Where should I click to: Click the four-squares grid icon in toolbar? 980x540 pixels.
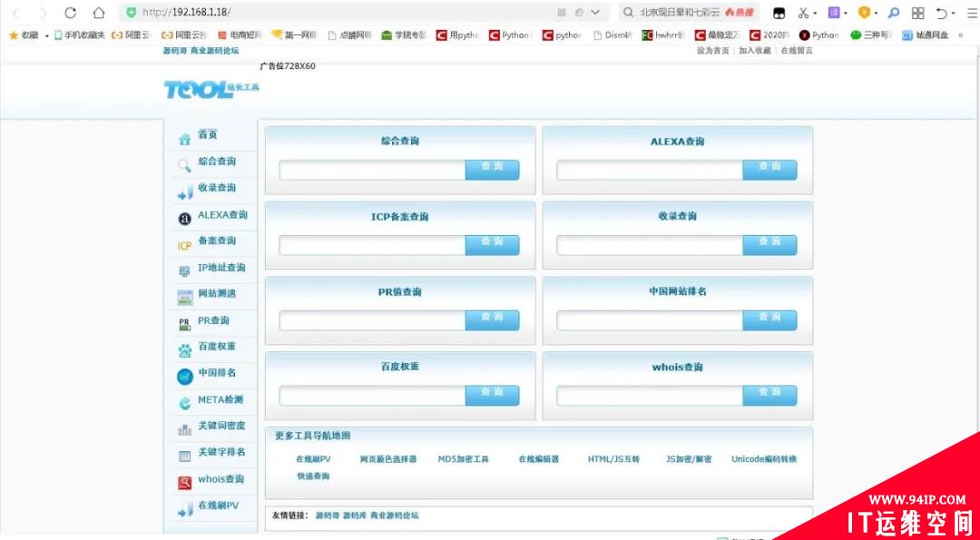[917, 13]
